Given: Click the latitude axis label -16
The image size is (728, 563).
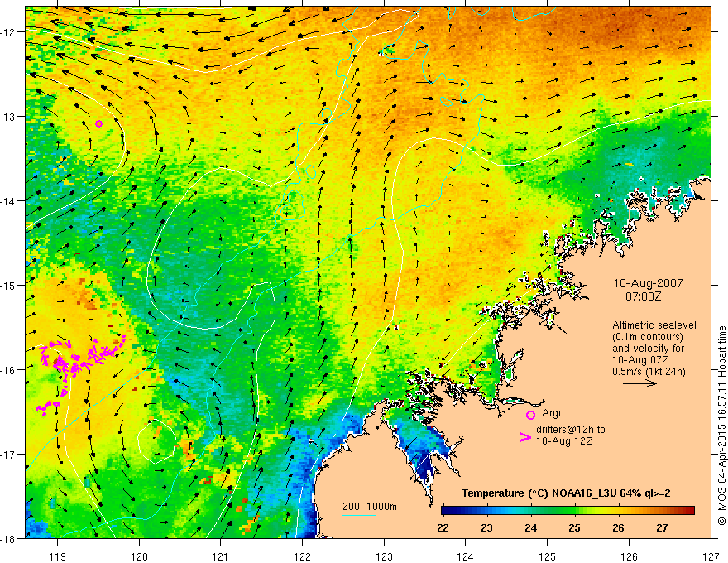Looking at the screenshot, I should coord(8,370).
